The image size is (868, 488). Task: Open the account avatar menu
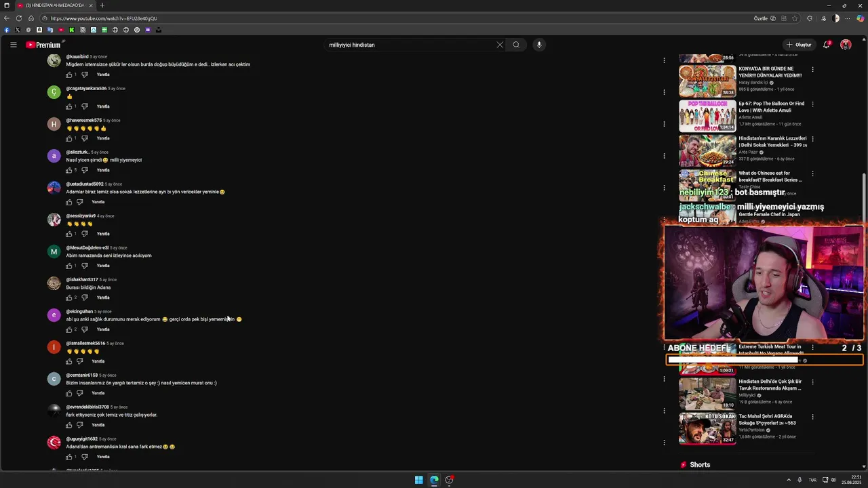(x=846, y=45)
